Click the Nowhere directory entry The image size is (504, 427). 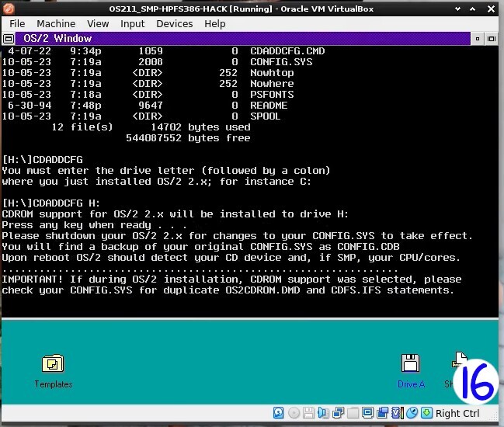[272, 84]
